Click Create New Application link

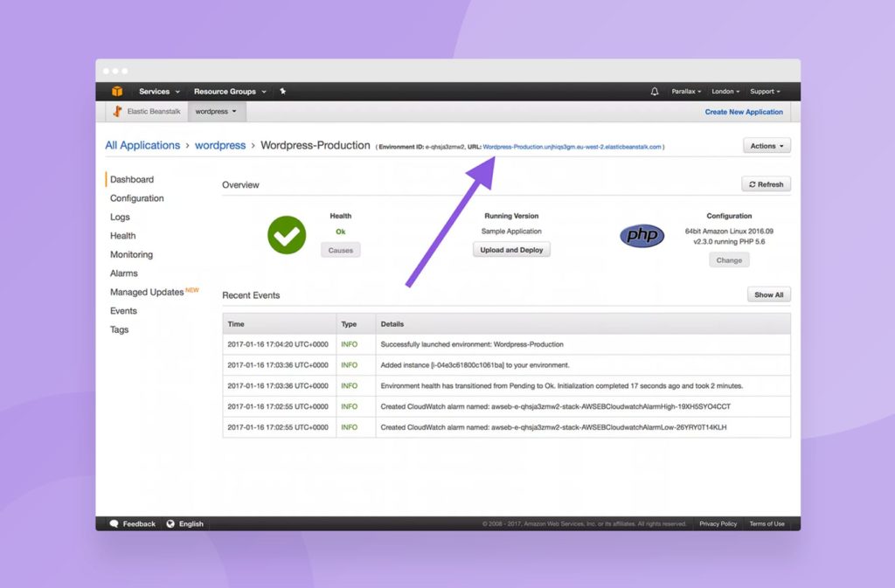[x=744, y=112]
